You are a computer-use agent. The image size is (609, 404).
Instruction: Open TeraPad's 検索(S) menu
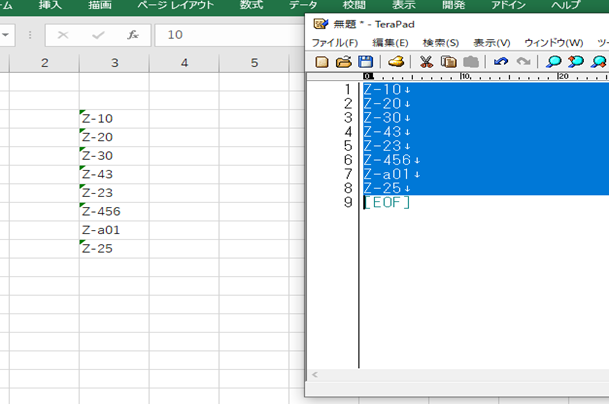(x=441, y=43)
